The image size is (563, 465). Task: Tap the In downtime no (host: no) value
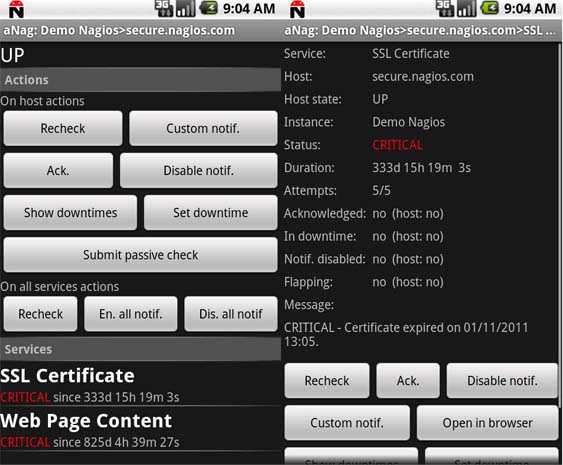coord(408,237)
